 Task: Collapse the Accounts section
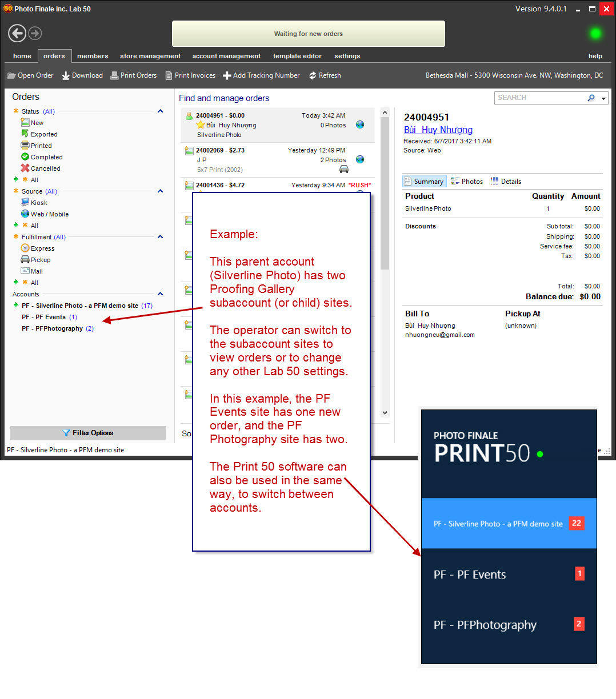click(160, 294)
